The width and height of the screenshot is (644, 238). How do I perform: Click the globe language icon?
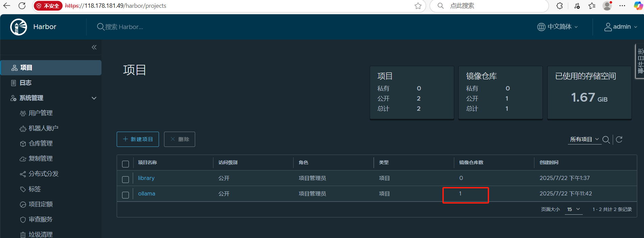click(541, 27)
